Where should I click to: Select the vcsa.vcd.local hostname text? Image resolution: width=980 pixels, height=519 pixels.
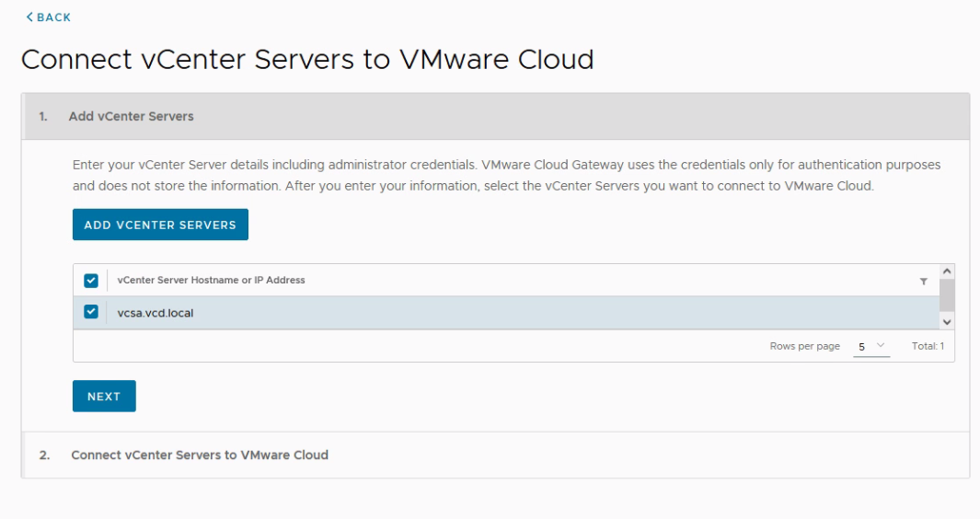pos(156,313)
